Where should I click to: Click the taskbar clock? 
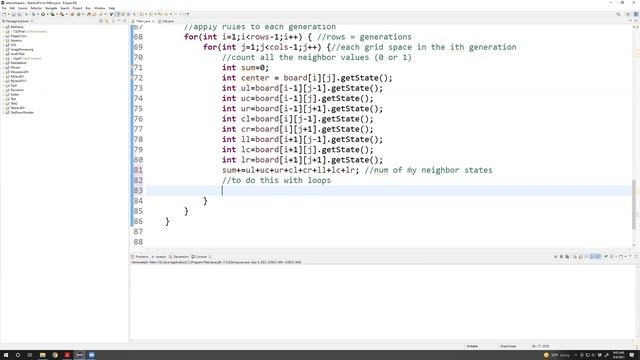[618, 355]
